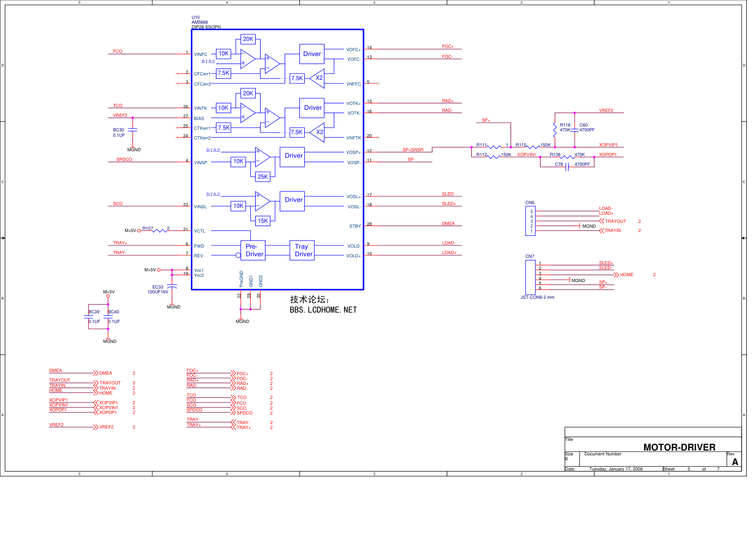
Task: Select the JST-CON6-2 mm label
Action: [537, 297]
